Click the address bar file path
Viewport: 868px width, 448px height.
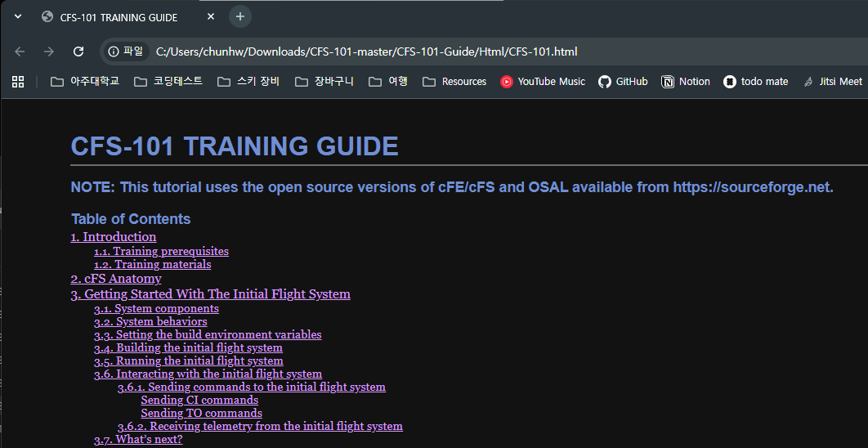pos(366,52)
